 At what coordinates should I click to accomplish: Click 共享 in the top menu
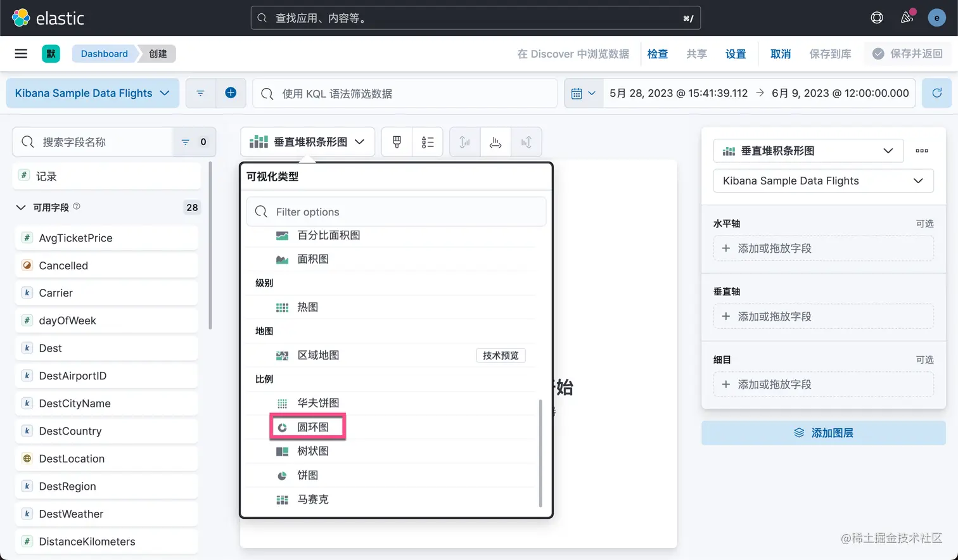point(696,54)
